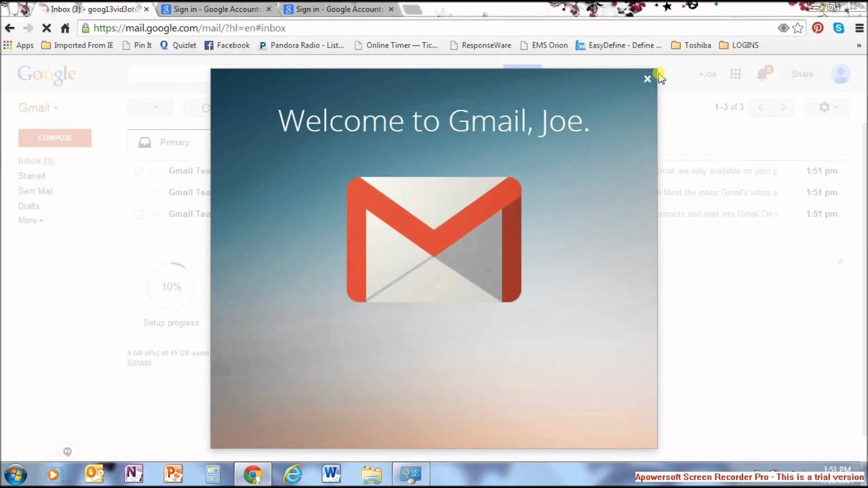
Task: Switch to the first Sign in tab
Action: pos(217,9)
